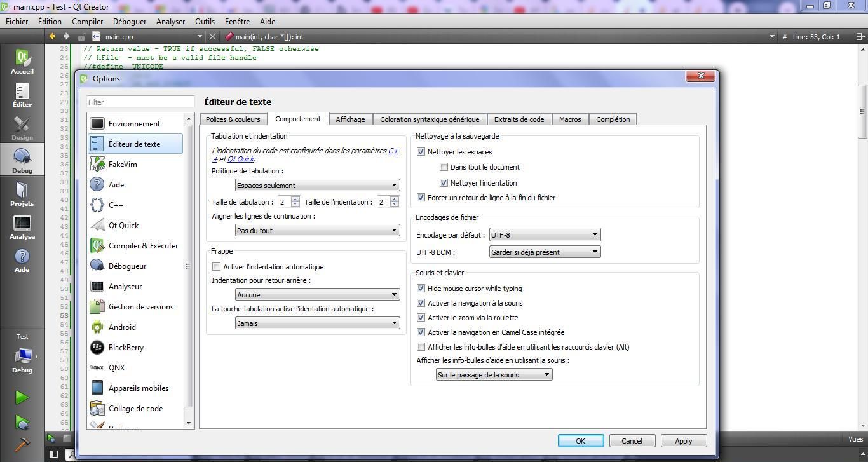Follow the 'Qt Quick' settings link
The height and width of the screenshot is (462, 868).
point(240,159)
